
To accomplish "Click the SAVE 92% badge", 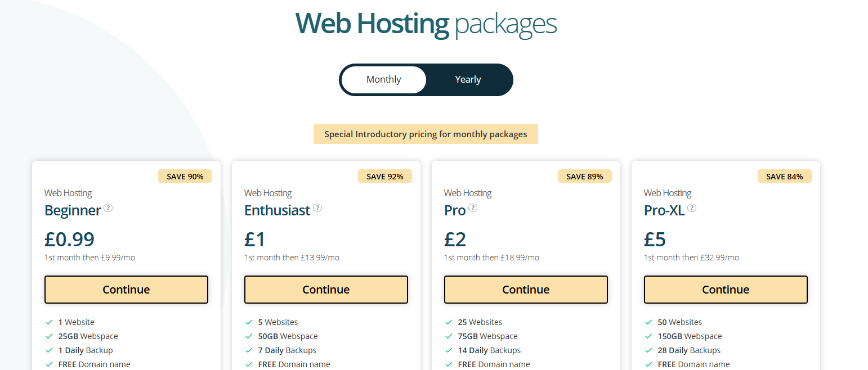I will pos(385,177).
